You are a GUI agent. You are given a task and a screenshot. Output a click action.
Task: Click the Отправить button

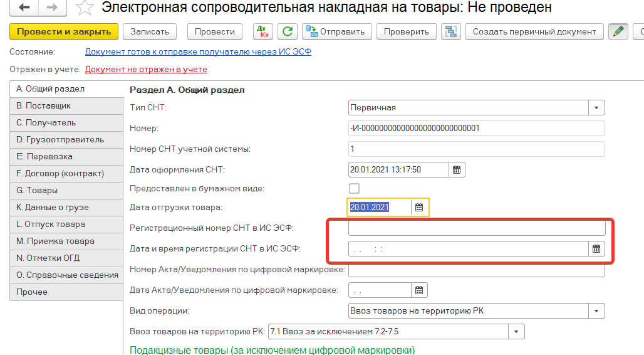(x=337, y=31)
